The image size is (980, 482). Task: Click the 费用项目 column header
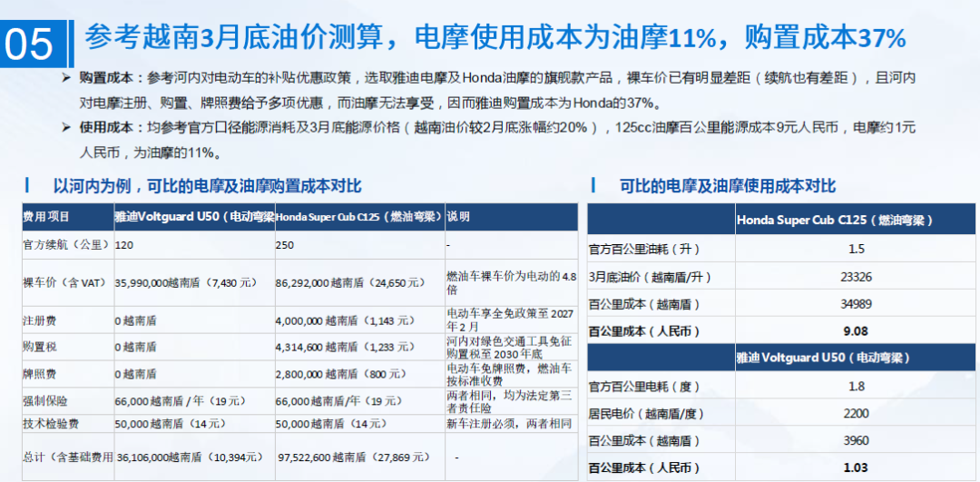pos(67,217)
